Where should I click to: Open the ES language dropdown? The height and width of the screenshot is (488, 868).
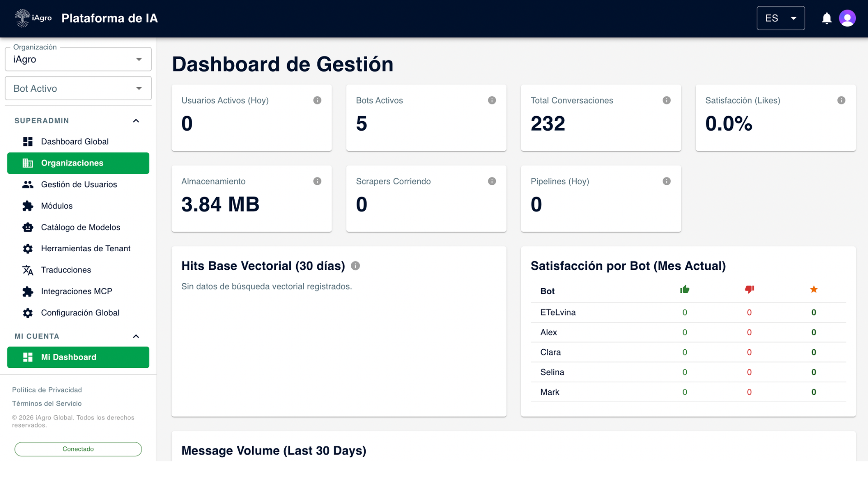(780, 18)
